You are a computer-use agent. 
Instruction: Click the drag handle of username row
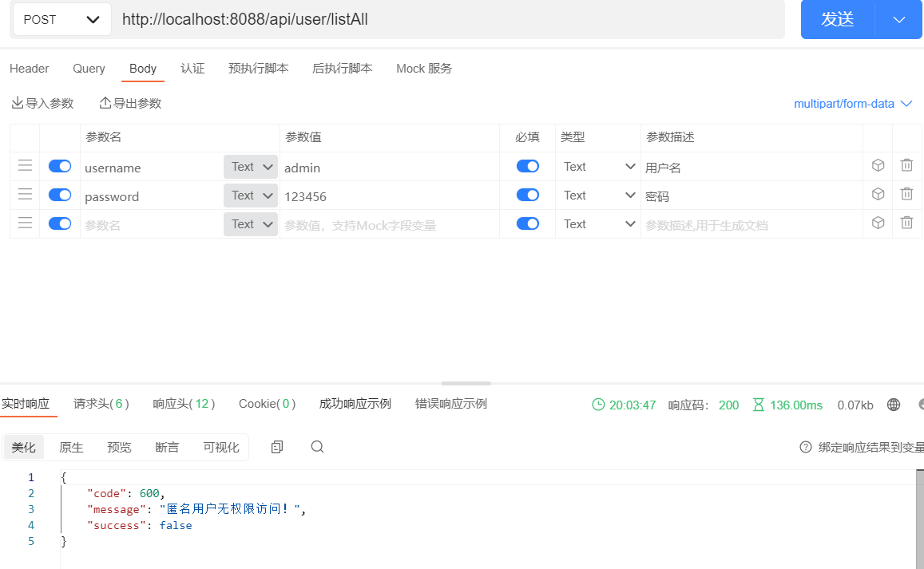(25, 165)
